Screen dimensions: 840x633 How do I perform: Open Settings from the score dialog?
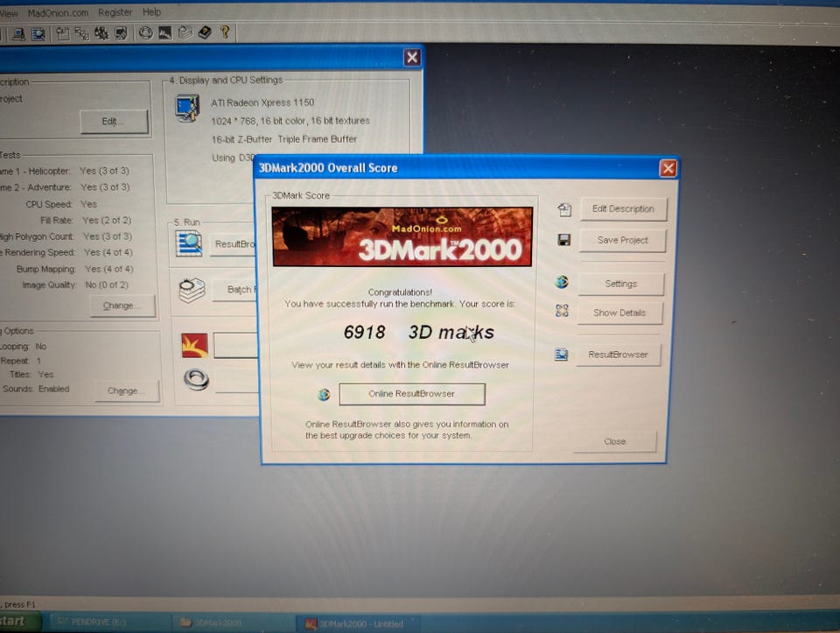coord(621,284)
